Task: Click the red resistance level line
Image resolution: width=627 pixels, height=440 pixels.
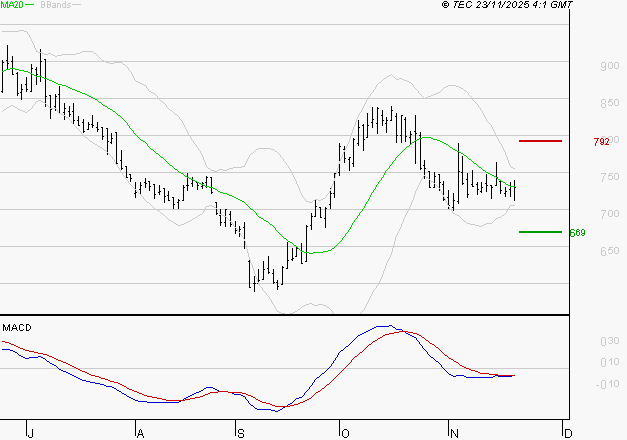Action: click(540, 141)
